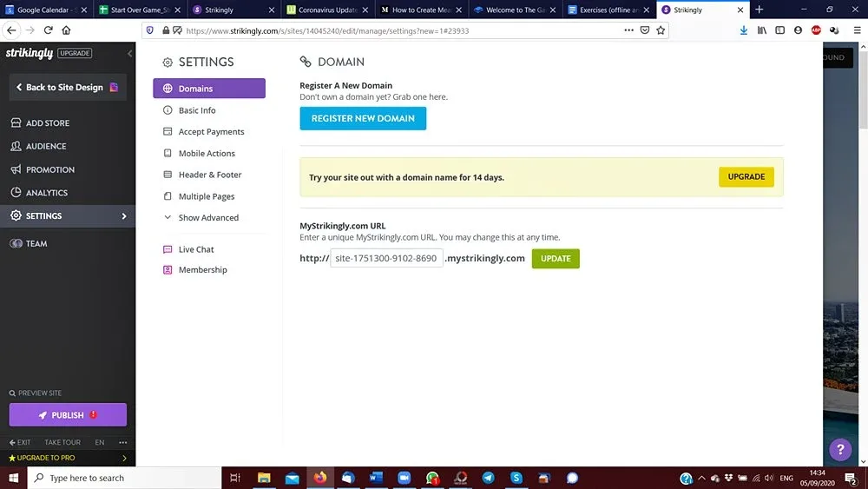Switch to Google Calendar tab
The image size is (868, 489).
(x=47, y=10)
